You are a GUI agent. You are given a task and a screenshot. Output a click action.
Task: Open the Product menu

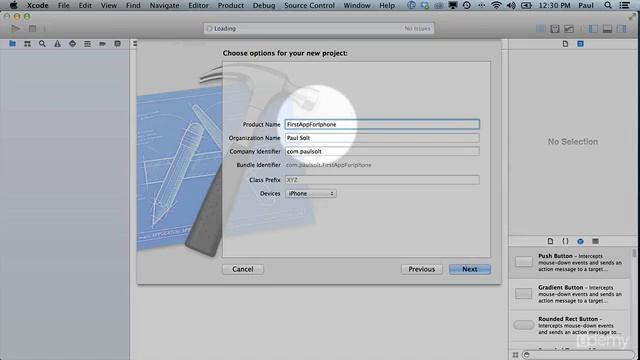pyautogui.click(x=231, y=5)
